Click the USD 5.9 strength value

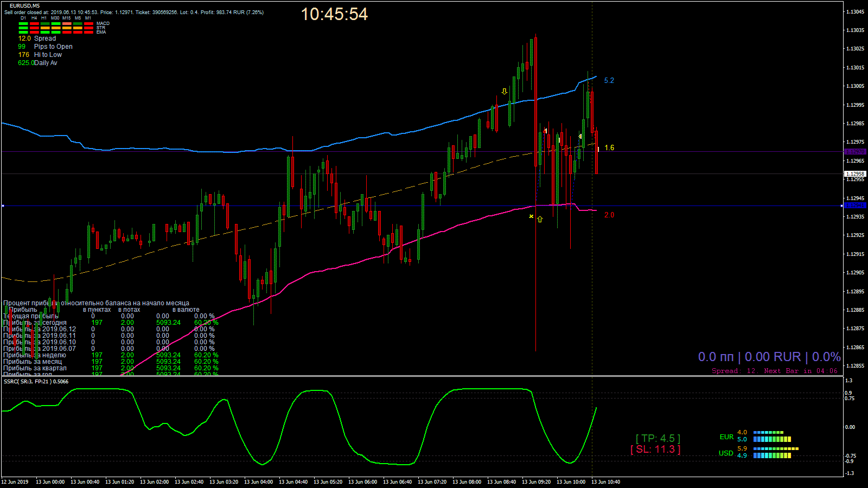[x=742, y=449]
